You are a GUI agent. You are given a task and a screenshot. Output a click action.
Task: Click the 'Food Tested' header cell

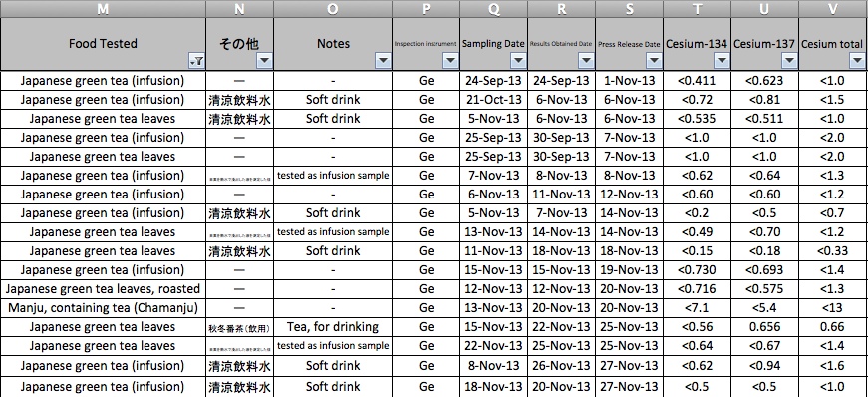tap(103, 44)
